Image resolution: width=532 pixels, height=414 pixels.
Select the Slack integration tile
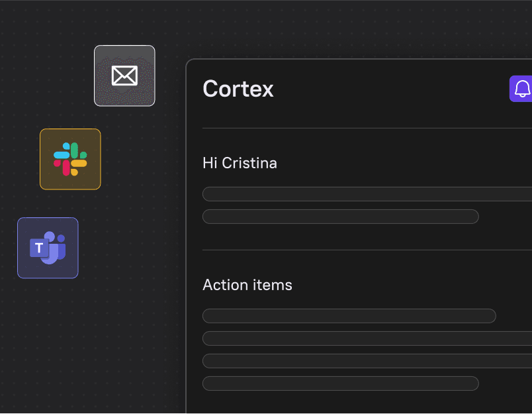click(70, 159)
